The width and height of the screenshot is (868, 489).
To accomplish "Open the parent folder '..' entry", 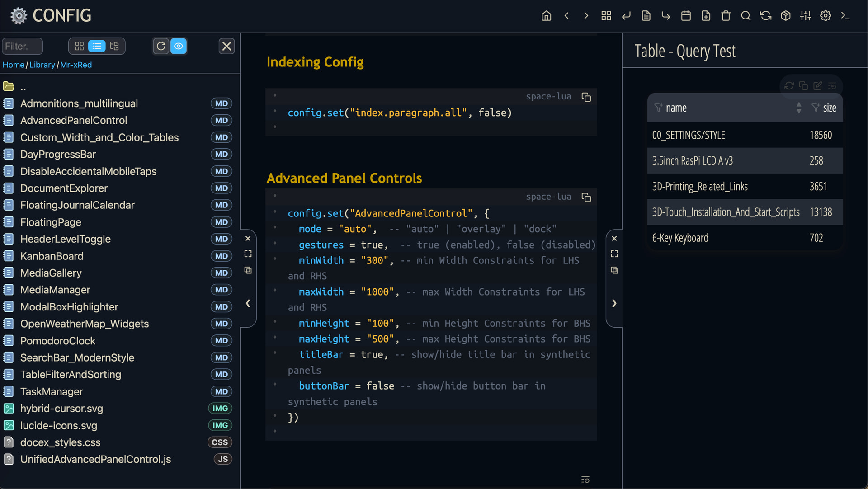I will (x=23, y=87).
